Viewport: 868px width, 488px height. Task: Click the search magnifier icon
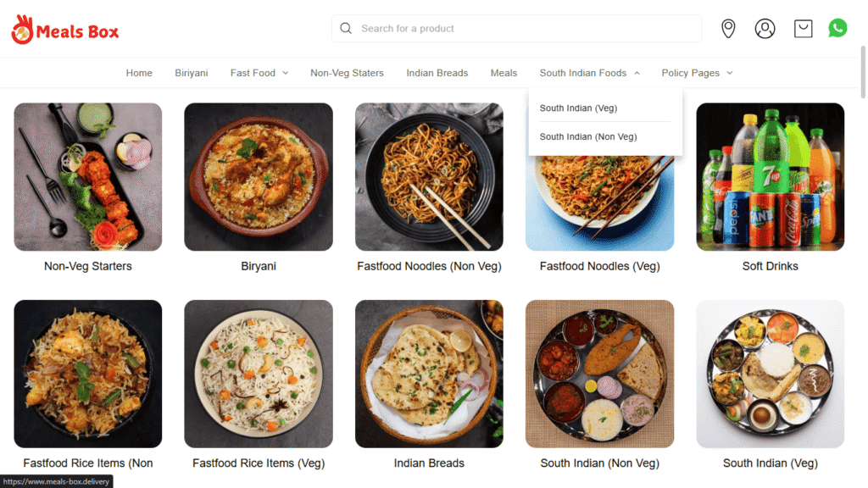(x=346, y=29)
